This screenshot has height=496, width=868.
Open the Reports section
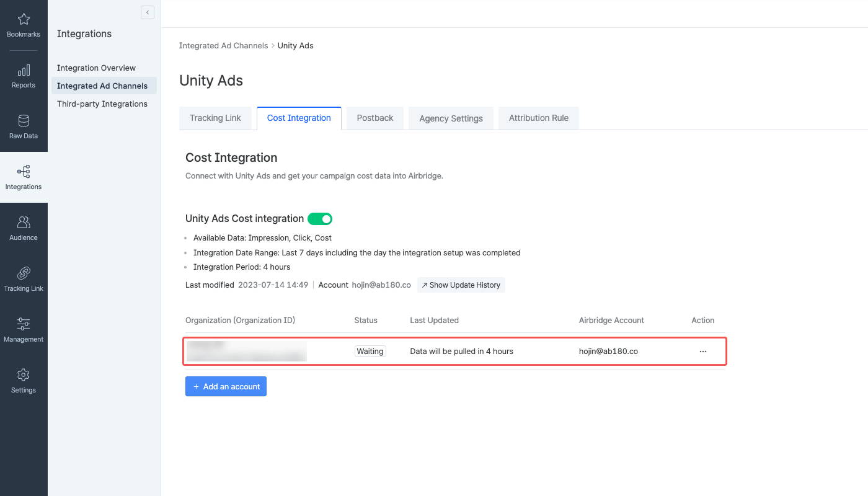(x=23, y=76)
